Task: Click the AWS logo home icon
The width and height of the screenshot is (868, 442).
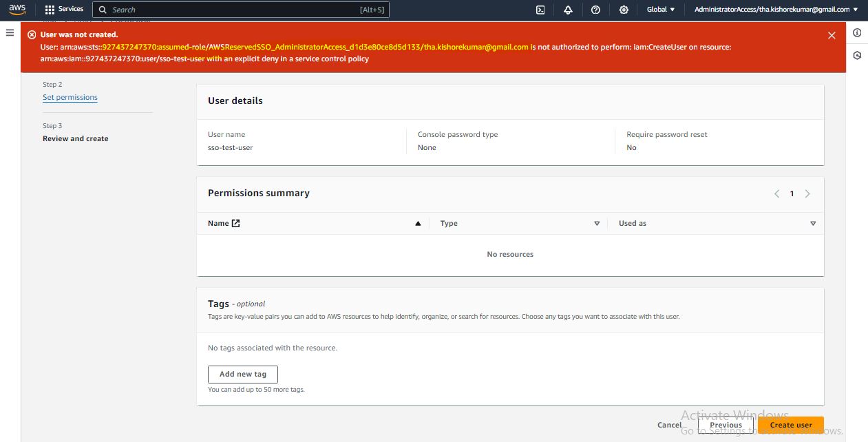Action: pyautogui.click(x=17, y=10)
